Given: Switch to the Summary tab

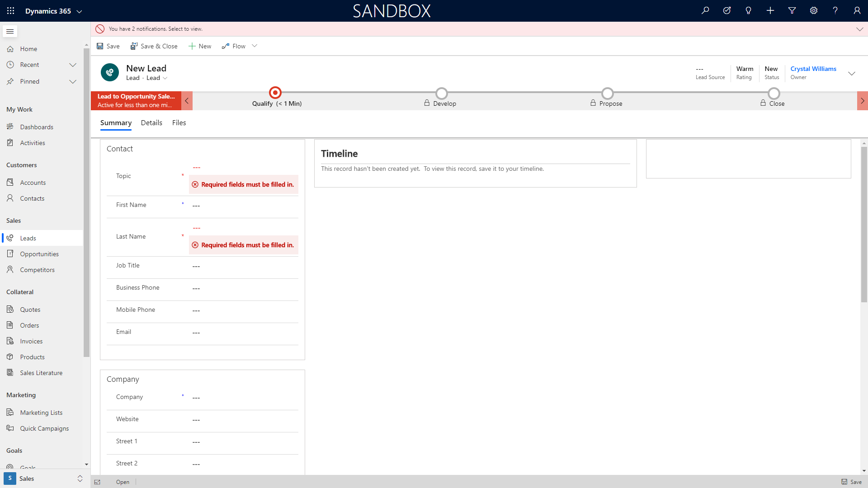Looking at the screenshot, I should (x=116, y=123).
